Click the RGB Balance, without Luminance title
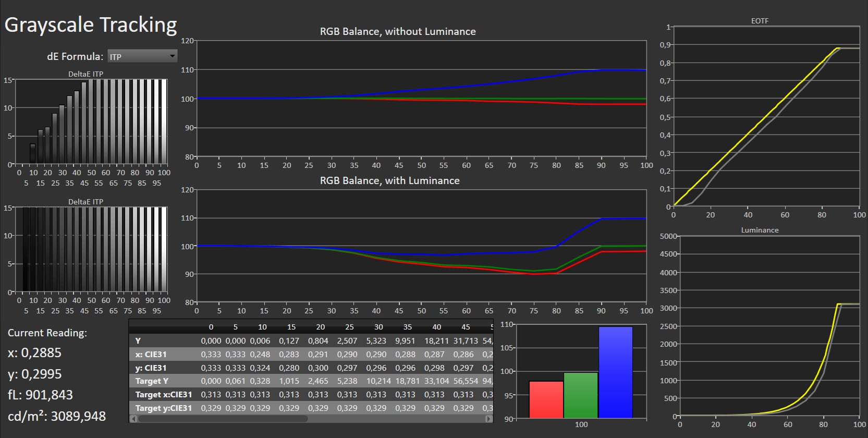Viewport: 868px width, 438px height. [398, 32]
